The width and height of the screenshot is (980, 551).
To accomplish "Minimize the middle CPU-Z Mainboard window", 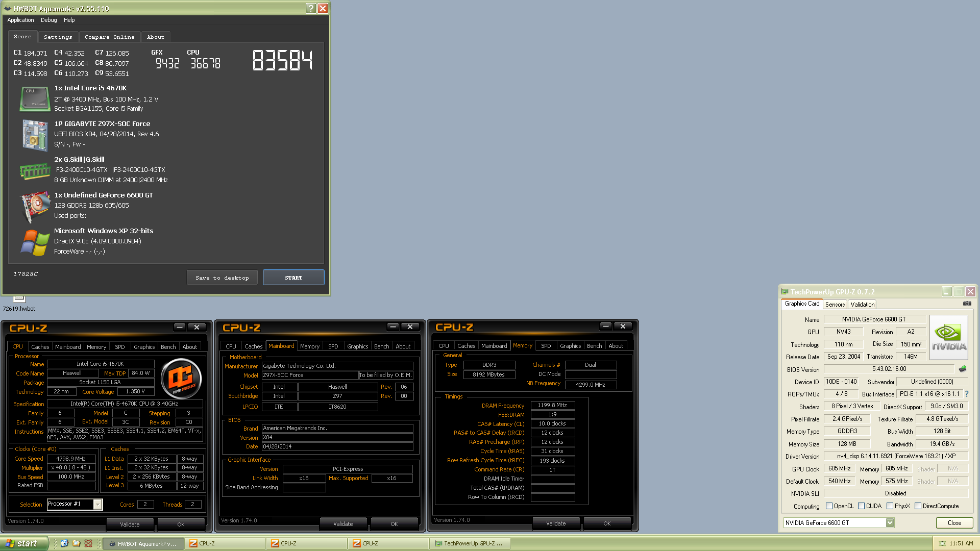I will (x=393, y=327).
